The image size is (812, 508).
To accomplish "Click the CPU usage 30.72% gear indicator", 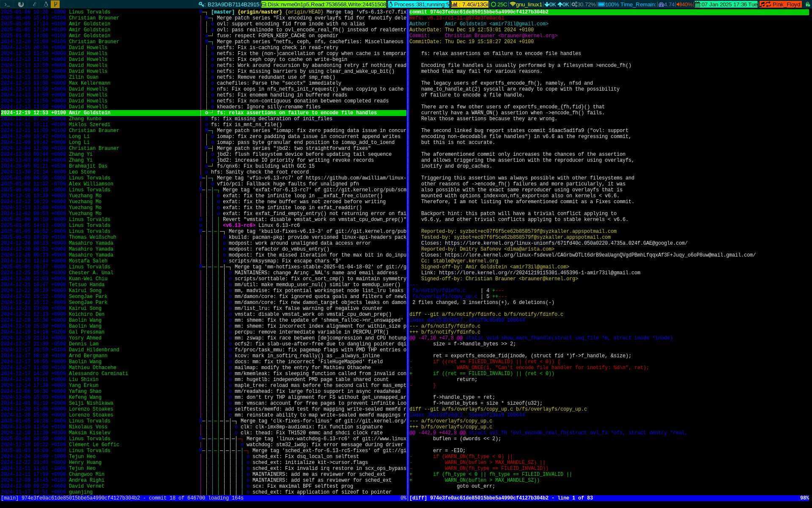I will tap(583, 4).
